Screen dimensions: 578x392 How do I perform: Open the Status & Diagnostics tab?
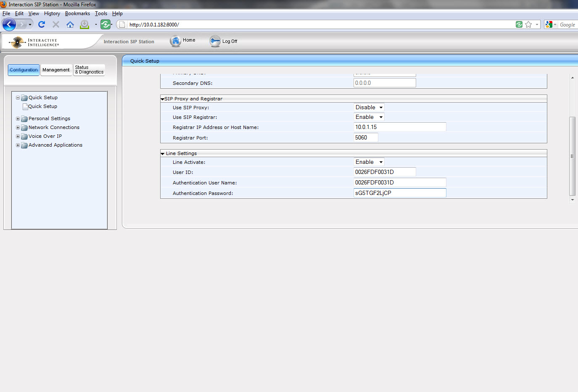coord(89,70)
